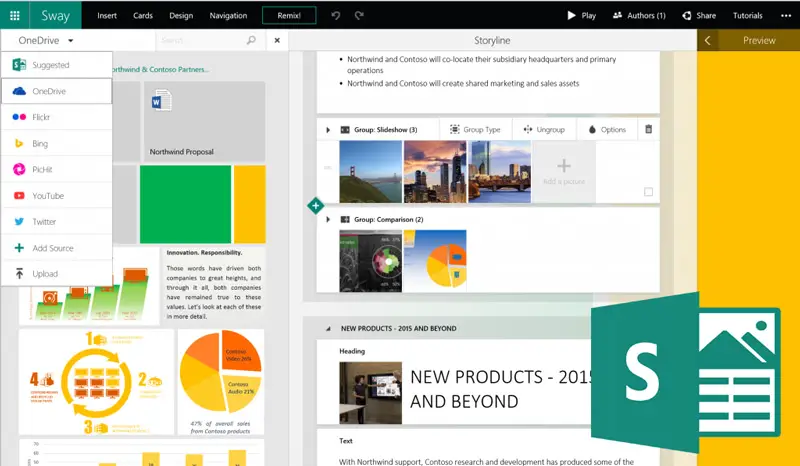The height and width of the screenshot is (466, 800).
Task: Click Add a picture placeholder
Action: tap(564, 172)
